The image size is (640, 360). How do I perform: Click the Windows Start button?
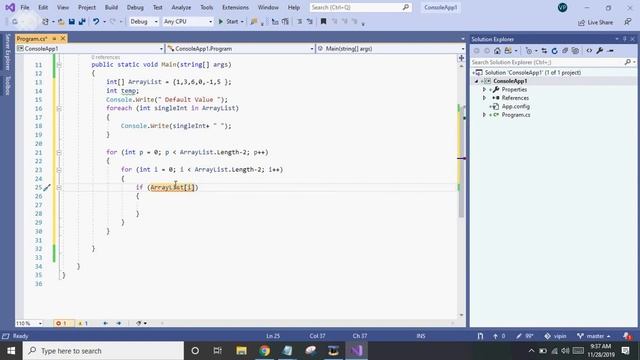click(x=11, y=351)
